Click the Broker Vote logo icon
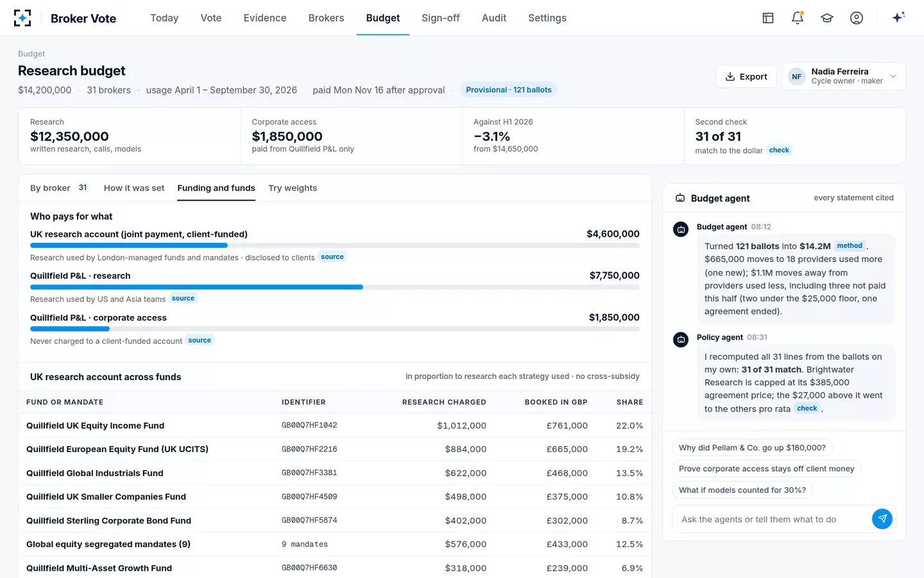Screen dimensions: 924x578 pos(22,18)
